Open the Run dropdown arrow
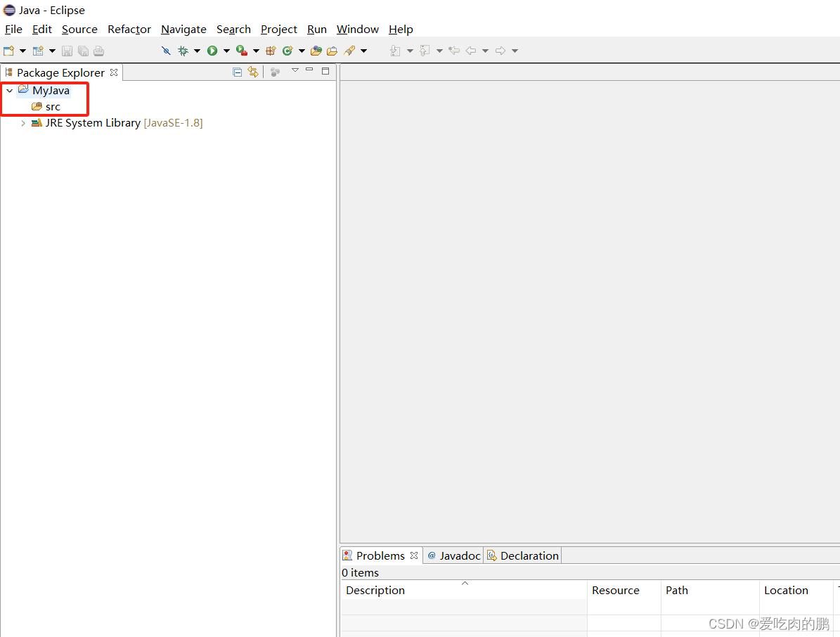This screenshot has height=637, width=840. point(226,51)
